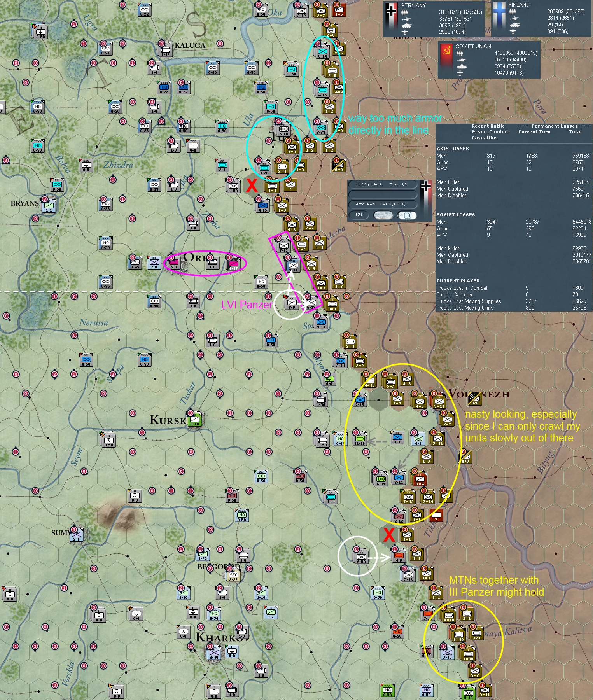Click the Soviet Losses heading
Viewport: 593px width, 700px height.
[456, 215]
